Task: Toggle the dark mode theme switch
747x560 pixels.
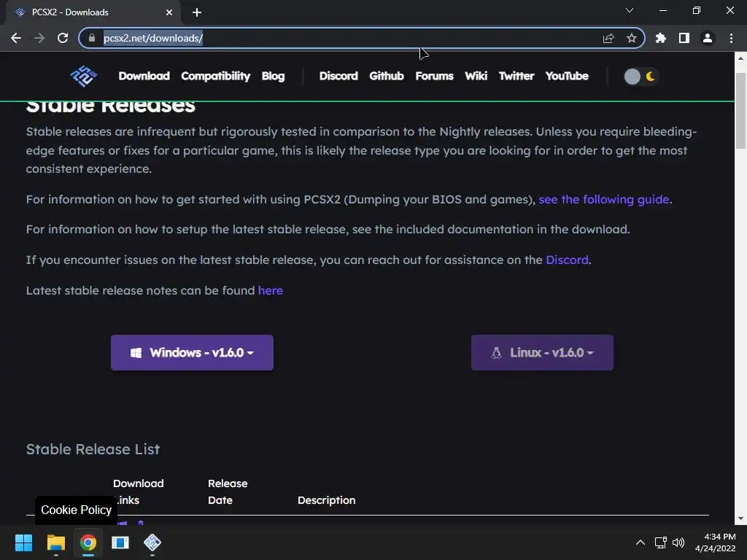Action: coord(640,76)
